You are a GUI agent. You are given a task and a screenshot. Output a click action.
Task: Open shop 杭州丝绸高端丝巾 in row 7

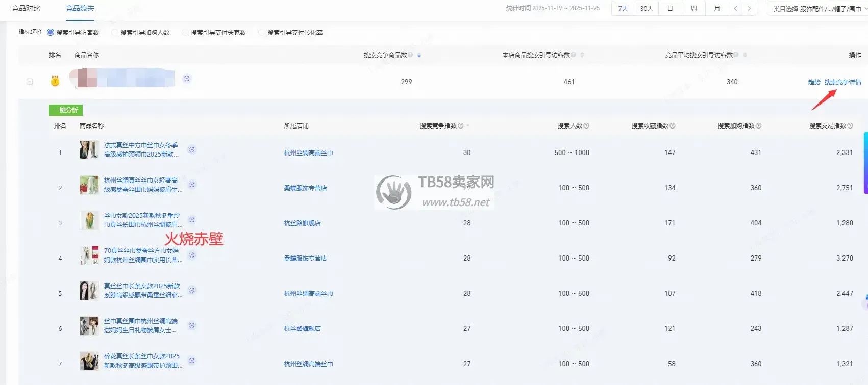[308, 364]
